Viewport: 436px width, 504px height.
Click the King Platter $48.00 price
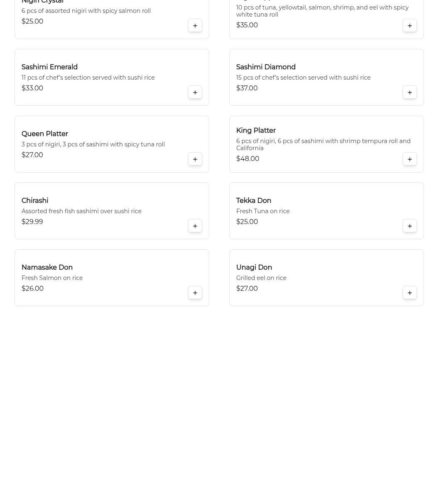(x=247, y=159)
